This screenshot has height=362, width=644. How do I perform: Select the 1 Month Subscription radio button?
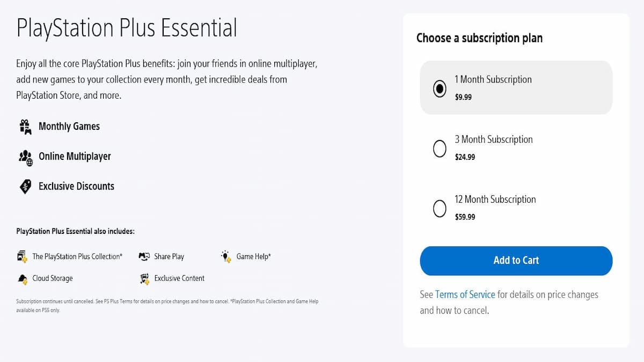pyautogui.click(x=440, y=88)
